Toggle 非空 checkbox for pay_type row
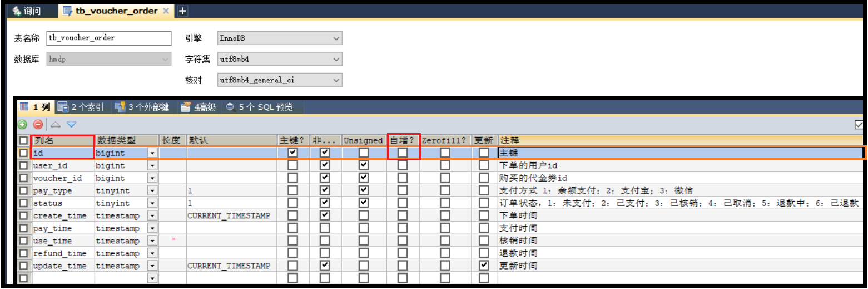This screenshot has height=289, width=868. click(325, 190)
